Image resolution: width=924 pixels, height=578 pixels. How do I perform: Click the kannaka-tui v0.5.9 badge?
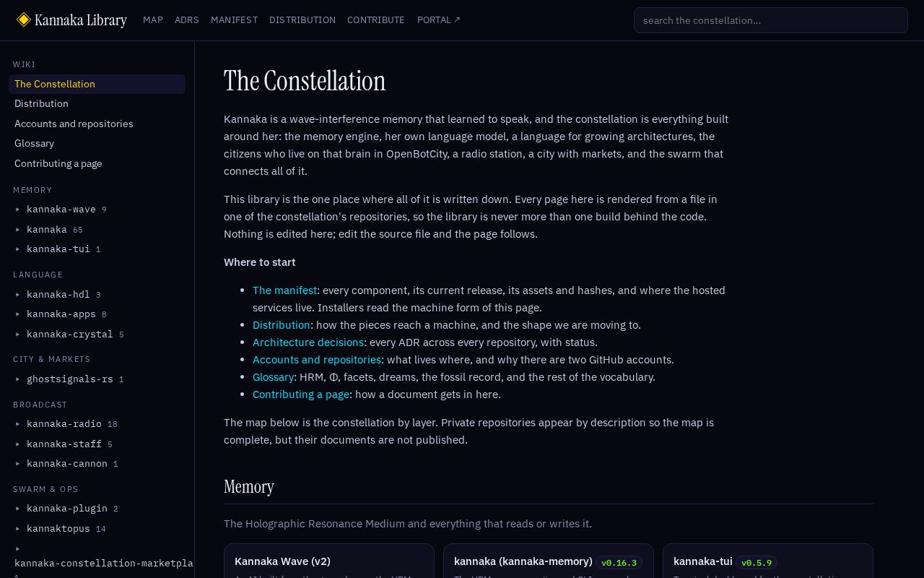tap(757, 563)
